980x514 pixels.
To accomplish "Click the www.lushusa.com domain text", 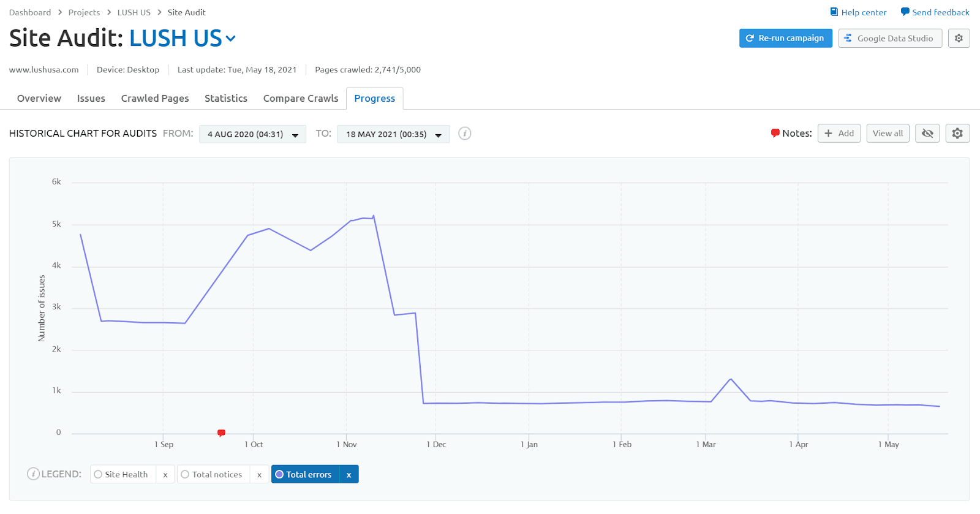I will pos(44,70).
